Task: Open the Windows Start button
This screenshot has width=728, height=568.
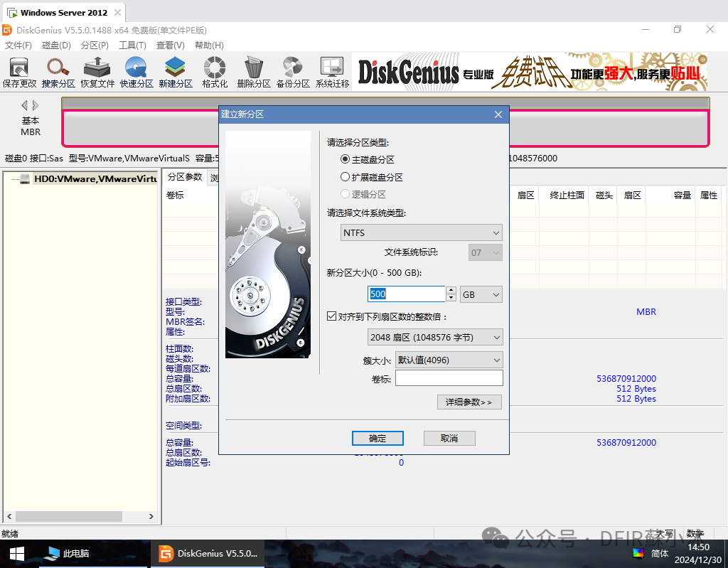Action: click(17, 554)
